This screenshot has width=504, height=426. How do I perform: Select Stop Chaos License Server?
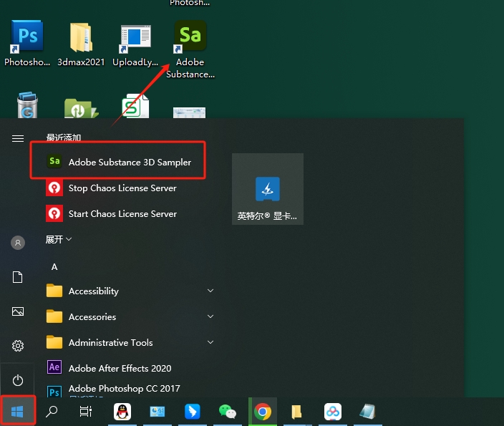(128, 188)
